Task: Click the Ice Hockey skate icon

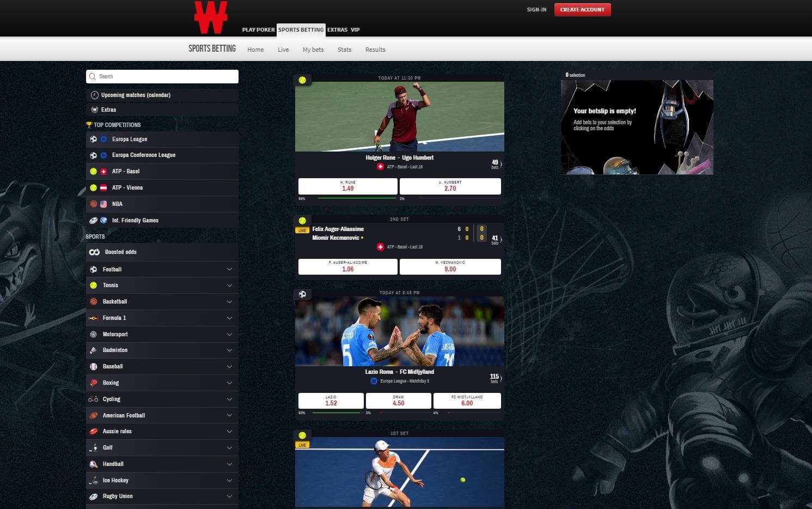Action: point(93,480)
